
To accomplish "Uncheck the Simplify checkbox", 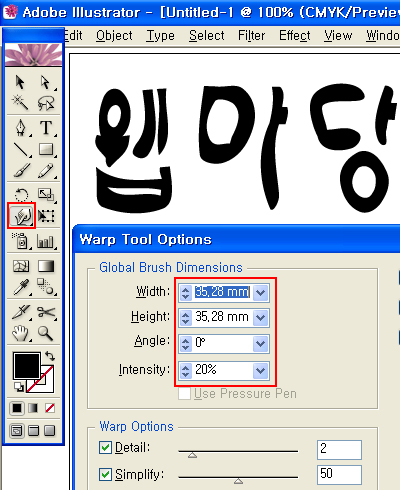I will pyautogui.click(x=106, y=474).
